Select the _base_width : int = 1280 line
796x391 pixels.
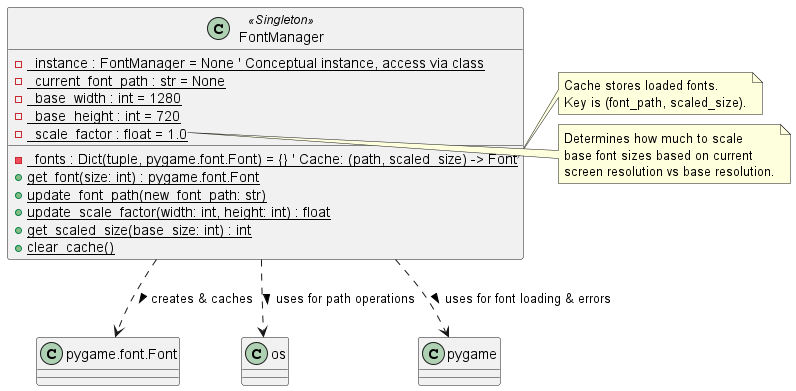point(104,99)
